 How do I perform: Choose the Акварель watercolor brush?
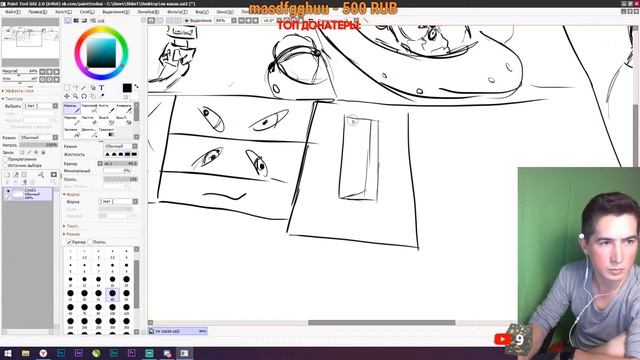point(124,108)
